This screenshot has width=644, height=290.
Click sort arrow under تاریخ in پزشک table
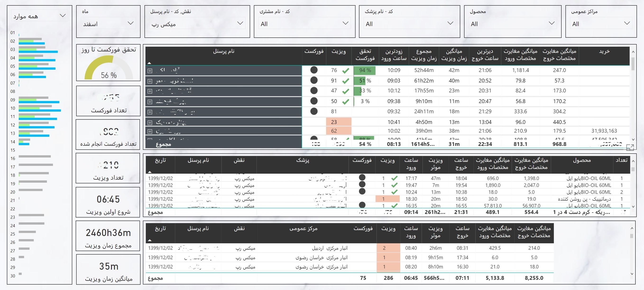150,172
